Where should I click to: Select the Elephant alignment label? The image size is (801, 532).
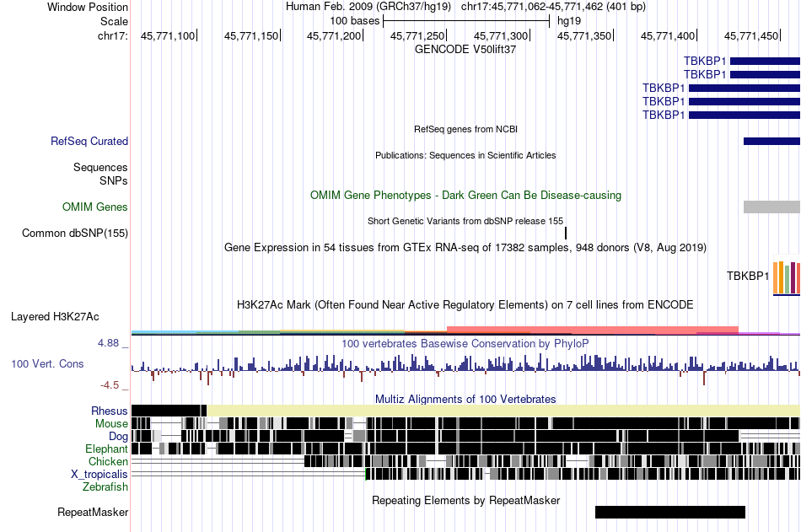click(x=106, y=449)
